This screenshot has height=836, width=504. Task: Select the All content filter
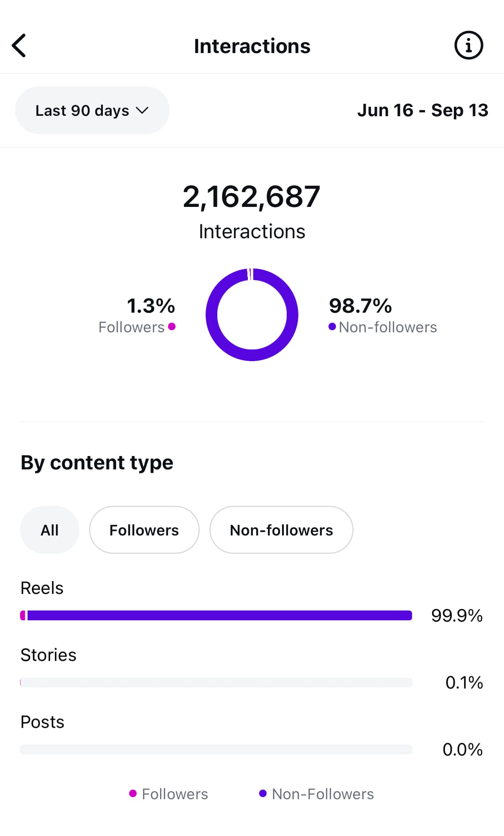point(49,530)
